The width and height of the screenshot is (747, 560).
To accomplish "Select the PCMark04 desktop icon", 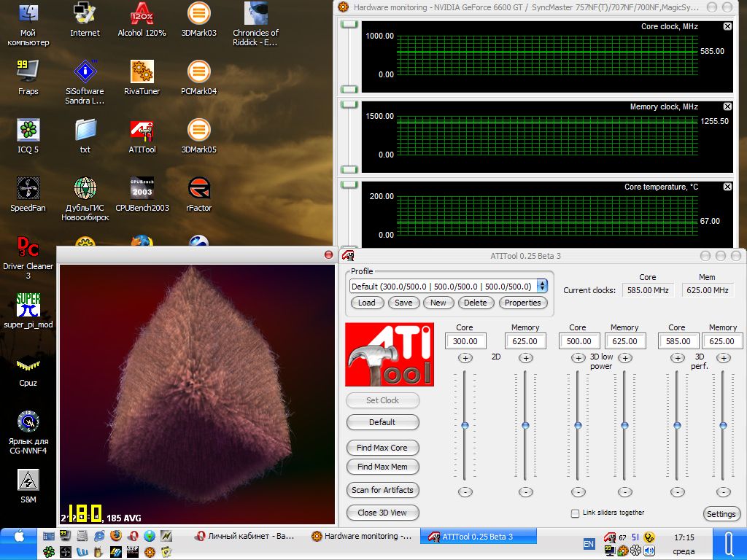I will (198, 77).
